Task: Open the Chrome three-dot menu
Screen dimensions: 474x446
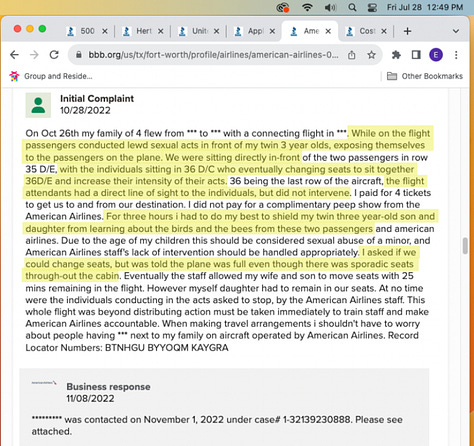Action: tap(456, 55)
